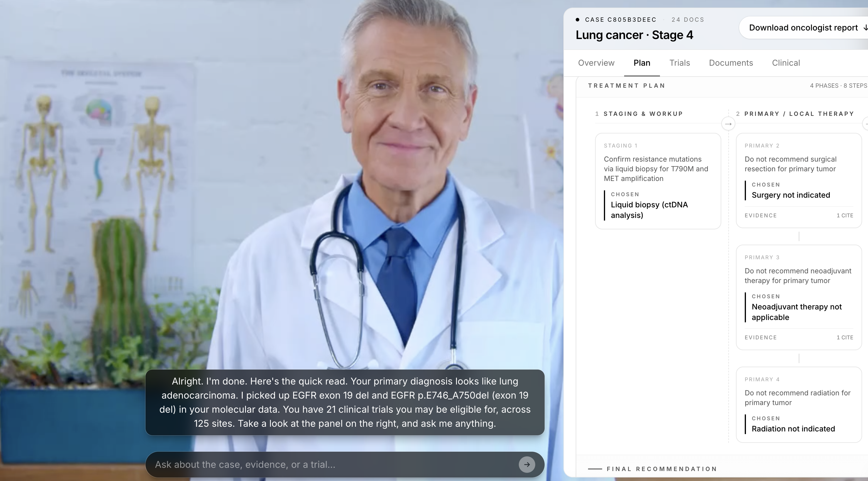This screenshot has width=868, height=481.
Task: Click Primary / Local Therapy phase header
Action: pos(798,114)
